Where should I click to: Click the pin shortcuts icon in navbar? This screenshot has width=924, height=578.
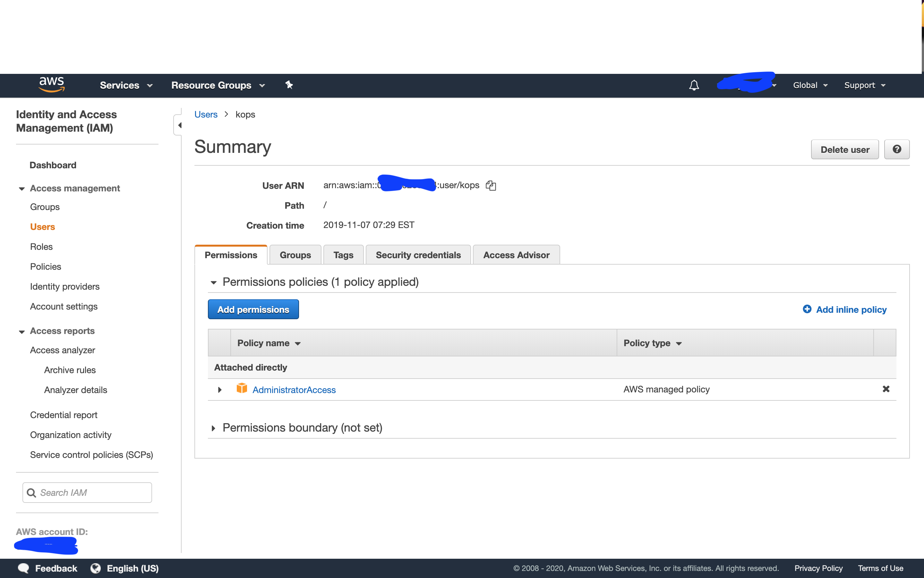pos(289,85)
